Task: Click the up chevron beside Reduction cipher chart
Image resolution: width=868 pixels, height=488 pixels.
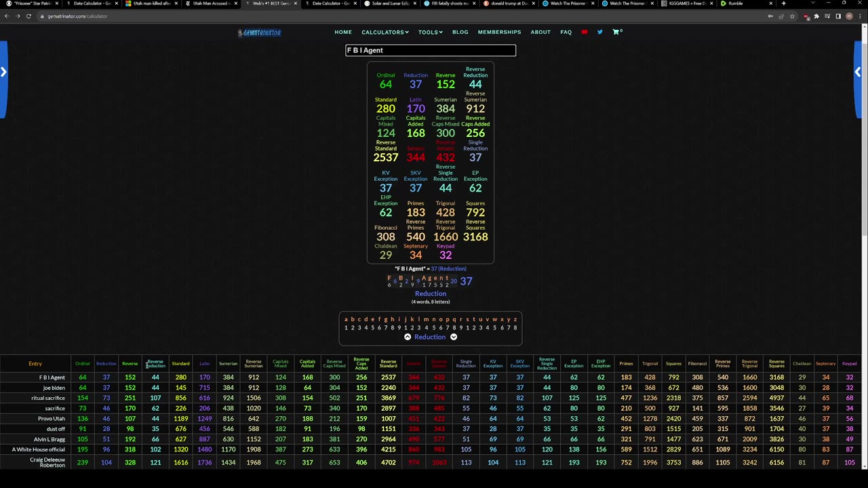Action: pyautogui.click(x=408, y=337)
